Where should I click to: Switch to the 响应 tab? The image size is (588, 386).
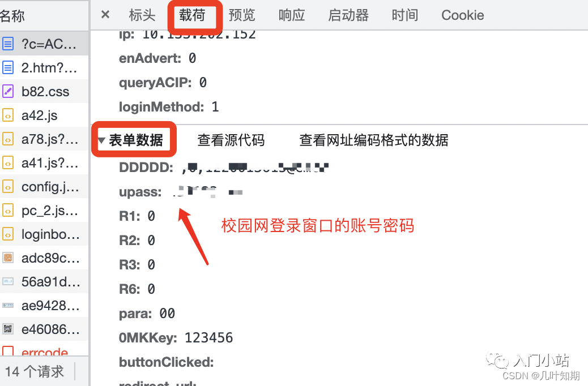292,15
